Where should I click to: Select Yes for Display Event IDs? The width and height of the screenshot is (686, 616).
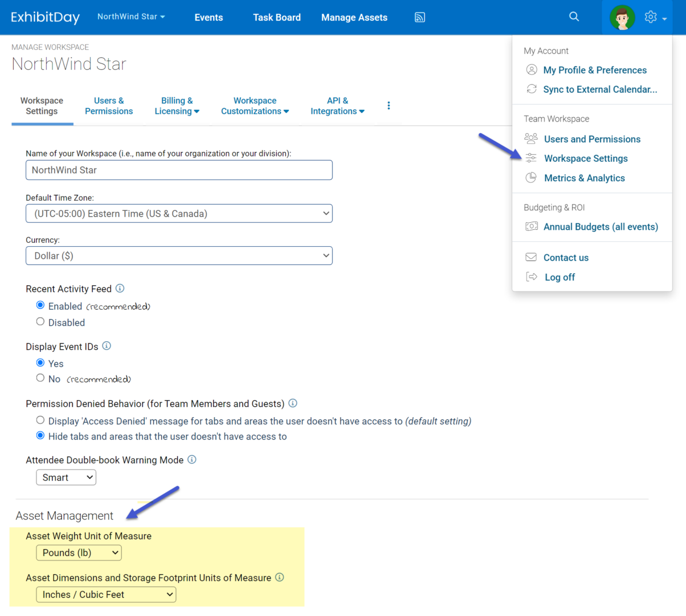(40, 363)
